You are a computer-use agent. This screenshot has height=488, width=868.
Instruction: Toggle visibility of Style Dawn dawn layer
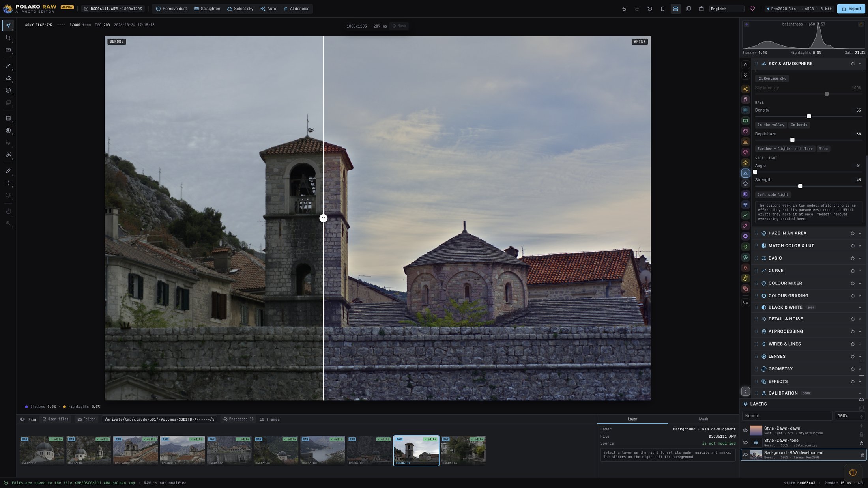pos(745,430)
